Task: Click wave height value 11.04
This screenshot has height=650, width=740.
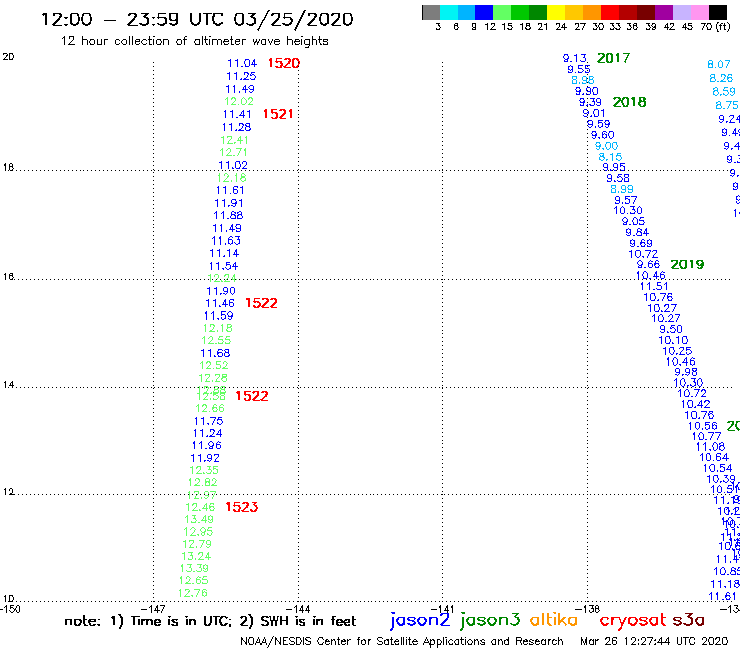Action: tap(242, 63)
